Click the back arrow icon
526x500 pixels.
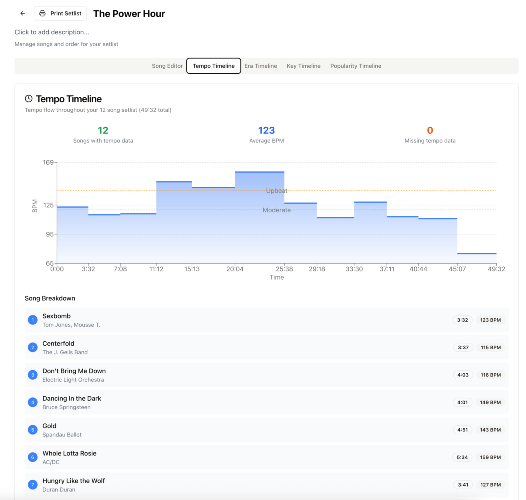point(22,13)
